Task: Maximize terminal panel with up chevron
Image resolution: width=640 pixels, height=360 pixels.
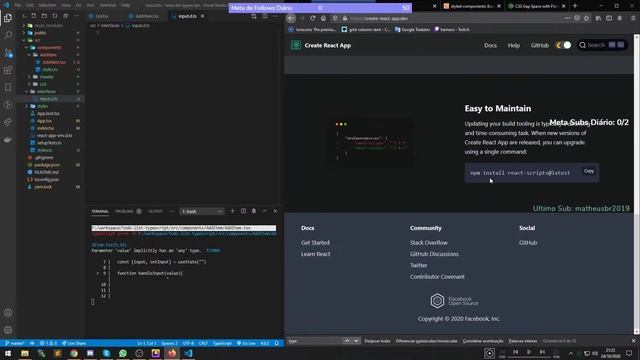Action: click(x=264, y=211)
